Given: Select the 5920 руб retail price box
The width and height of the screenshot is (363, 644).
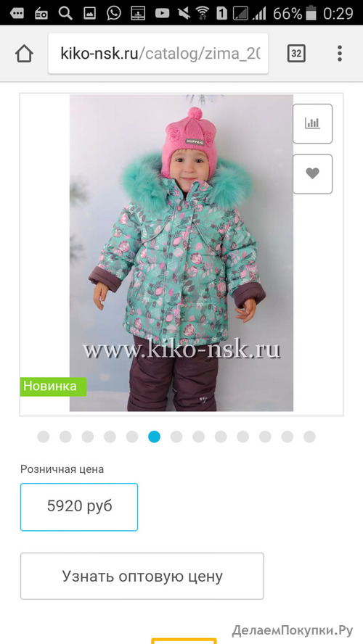Looking at the screenshot, I should pyautogui.click(x=79, y=507).
